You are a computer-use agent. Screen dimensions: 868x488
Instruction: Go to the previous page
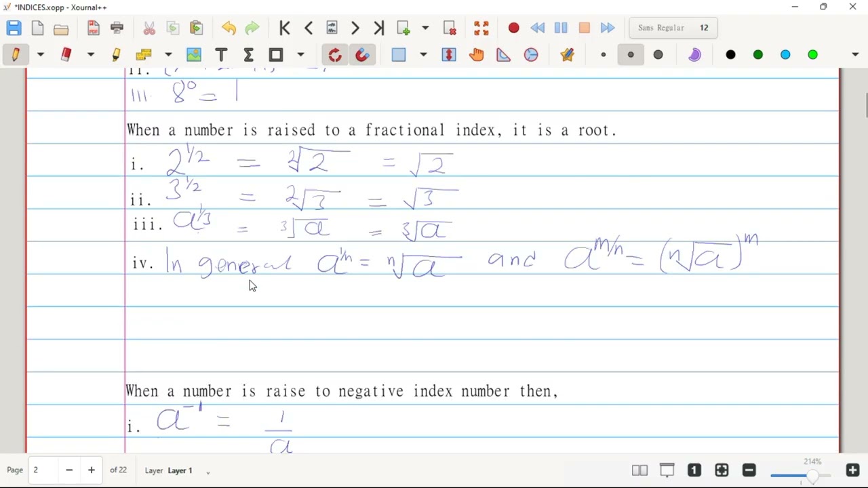pyautogui.click(x=309, y=28)
